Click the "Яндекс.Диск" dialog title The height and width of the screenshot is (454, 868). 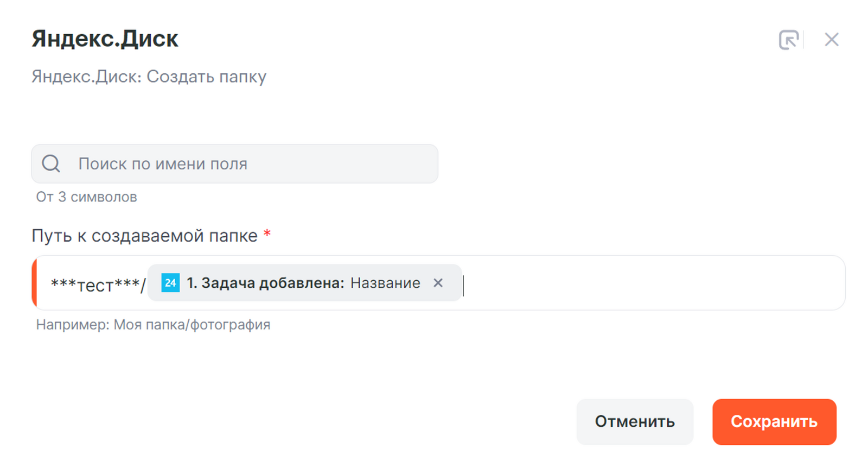(105, 39)
